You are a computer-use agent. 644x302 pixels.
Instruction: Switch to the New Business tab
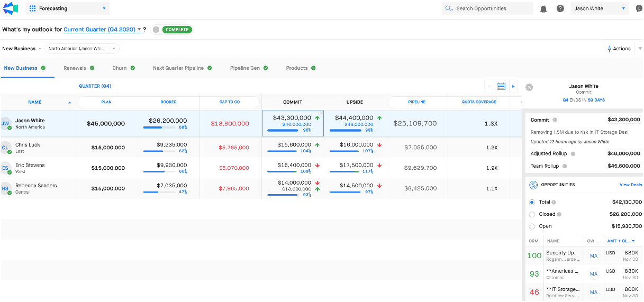click(x=24, y=68)
